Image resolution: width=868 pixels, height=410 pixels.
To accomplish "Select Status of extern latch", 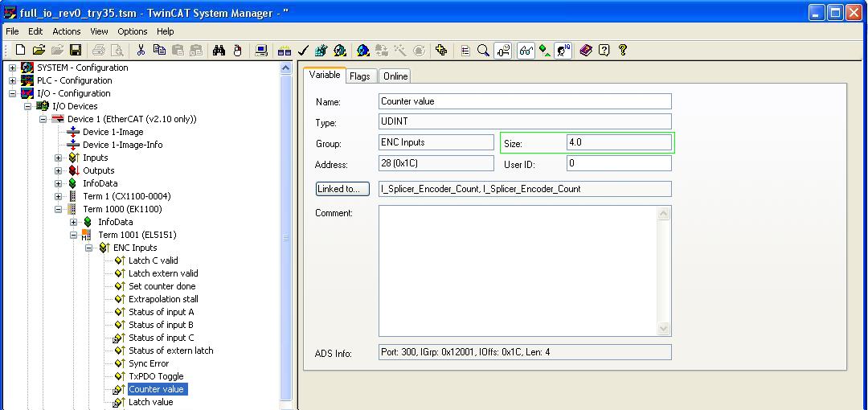I will pyautogui.click(x=170, y=351).
